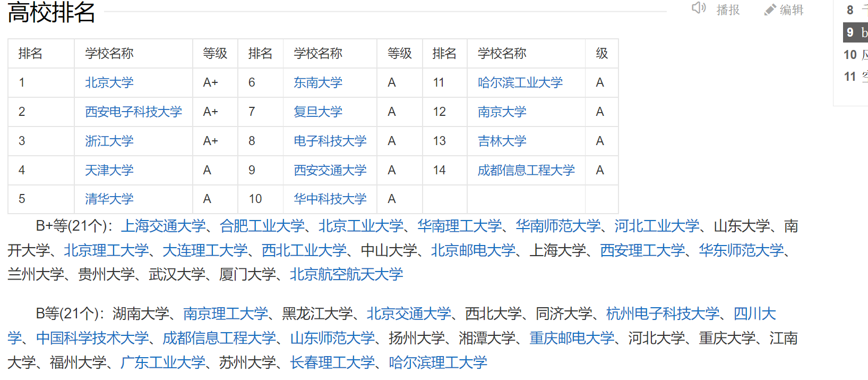This screenshot has height=380, width=868.
Task: Open the 吉林大学 link in the table
Action: click(x=502, y=141)
